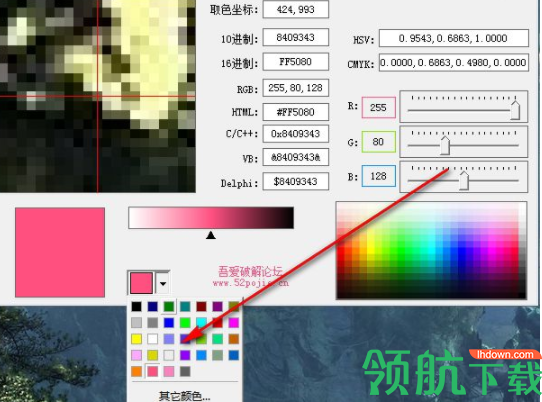
Task: Choose the teal palette swatch
Action: click(185, 307)
